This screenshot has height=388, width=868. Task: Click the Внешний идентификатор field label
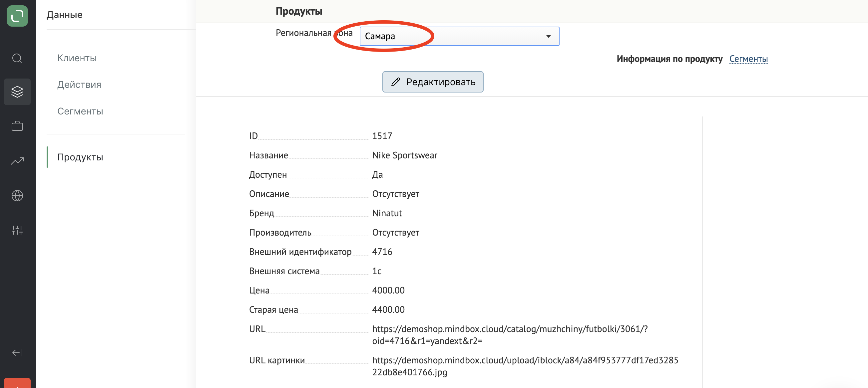click(x=300, y=252)
